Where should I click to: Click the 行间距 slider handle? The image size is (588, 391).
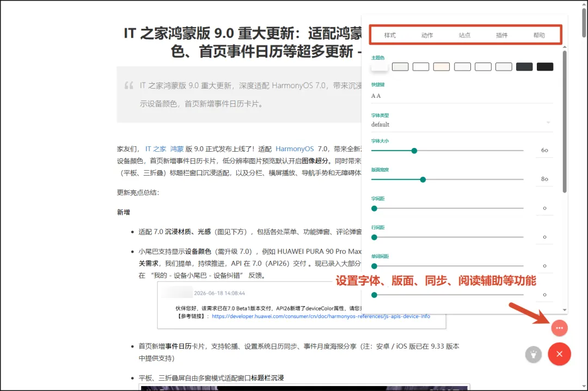pos(374,237)
